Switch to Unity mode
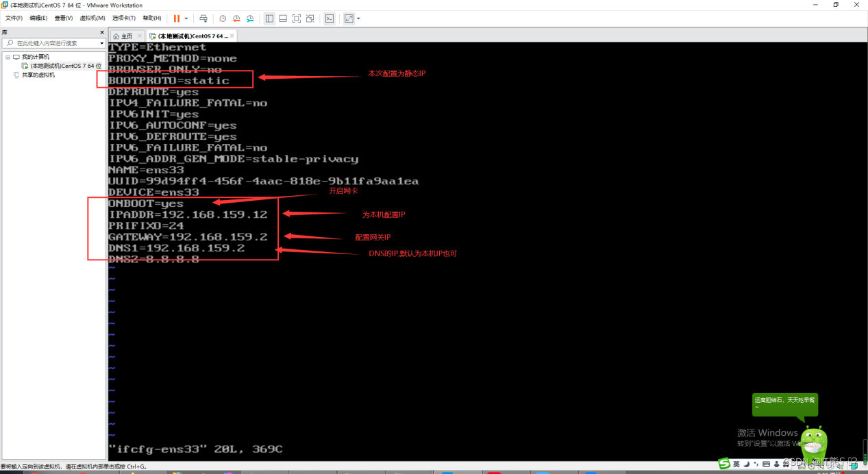 click(x=310, y=18)
